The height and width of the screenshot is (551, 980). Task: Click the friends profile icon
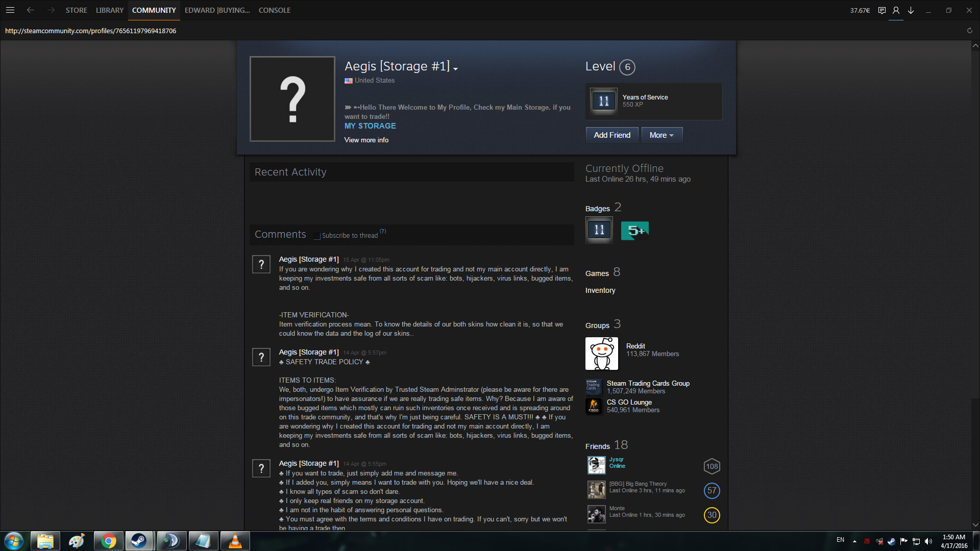coord(896,10)
